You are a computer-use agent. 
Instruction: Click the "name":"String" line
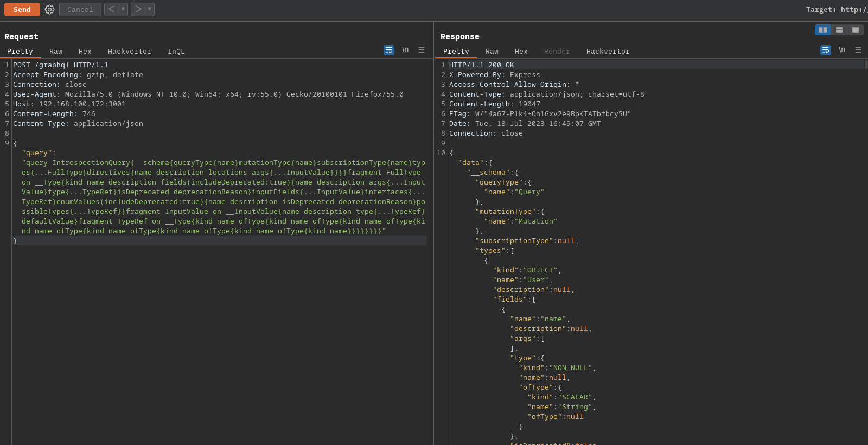coord(562,407)
